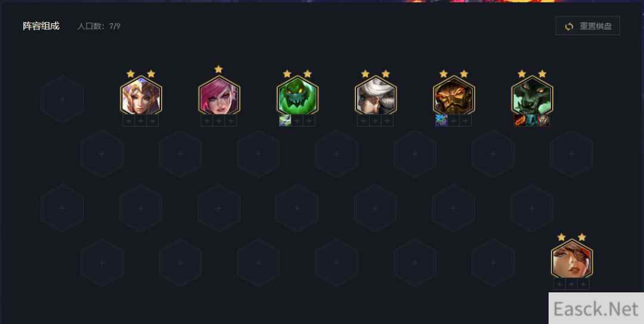Click the item equipped on Zac
This screenshot has width=644, height=324.
(285, 121)
